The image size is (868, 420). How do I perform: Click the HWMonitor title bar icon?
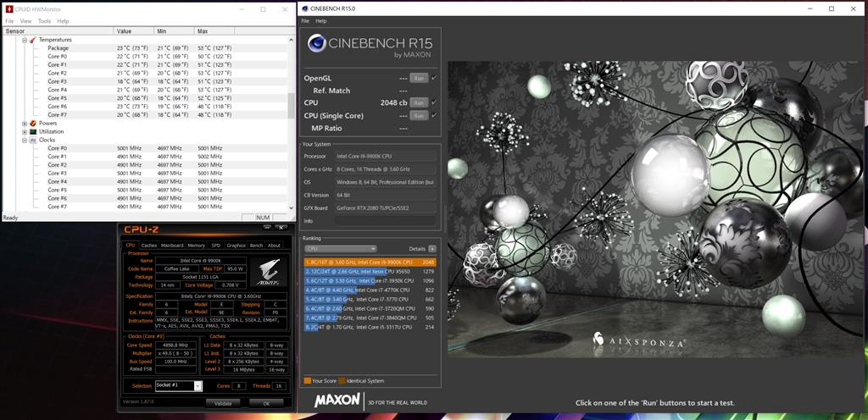click(9, 9)
